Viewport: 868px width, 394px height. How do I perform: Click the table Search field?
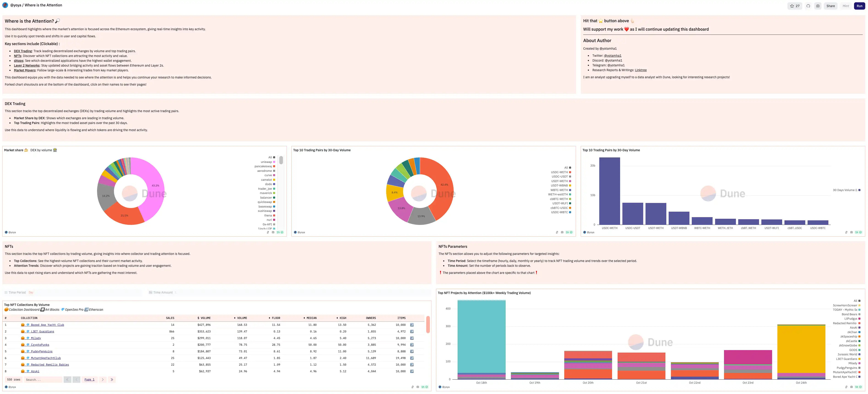pyautogui.click(x=43, y=380)
